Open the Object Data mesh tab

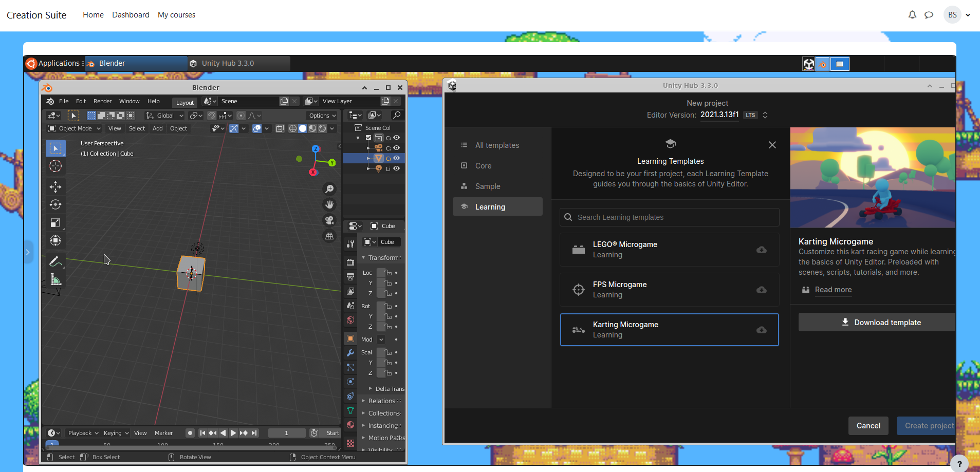(x=350, y=410)
